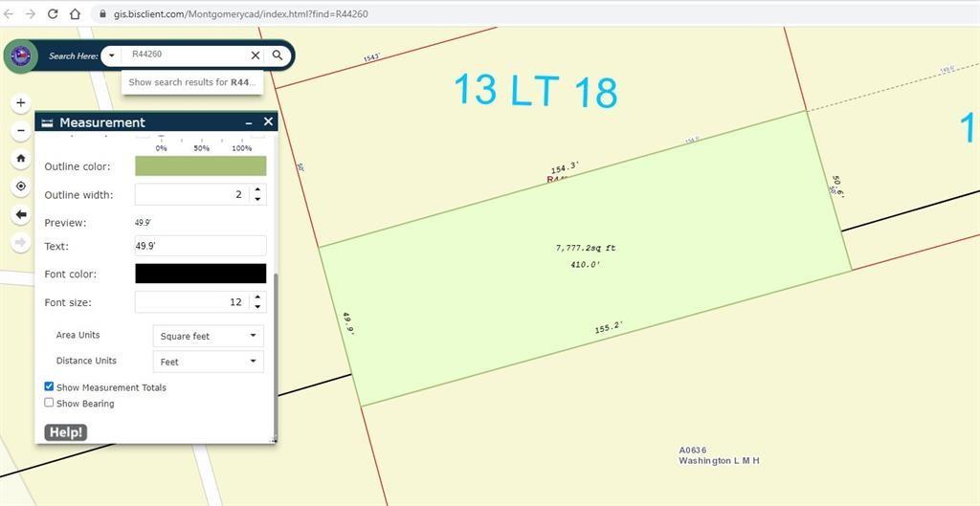Click the 154.3' edge length label
This screenshot has height=506, width=980.
pyautogui.click(x=565, y=167)
